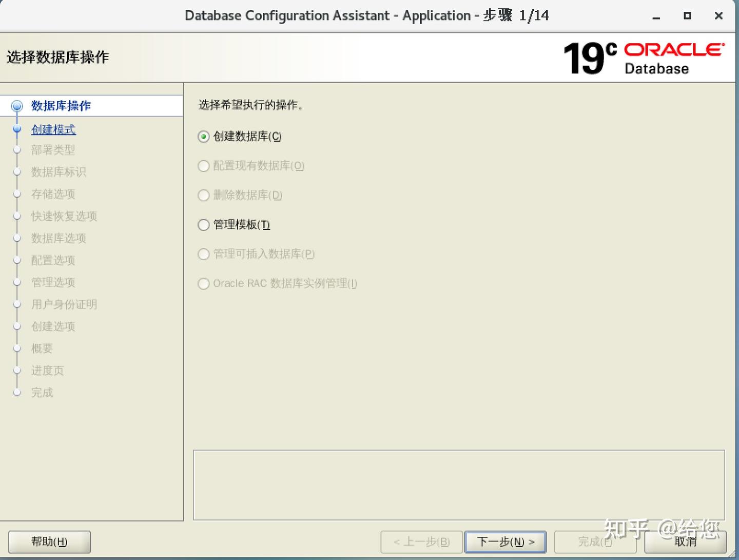Click the 上一步(B) button
This screenshot has width=739, height=560.
pyautogui.click(x=421, y=542)
